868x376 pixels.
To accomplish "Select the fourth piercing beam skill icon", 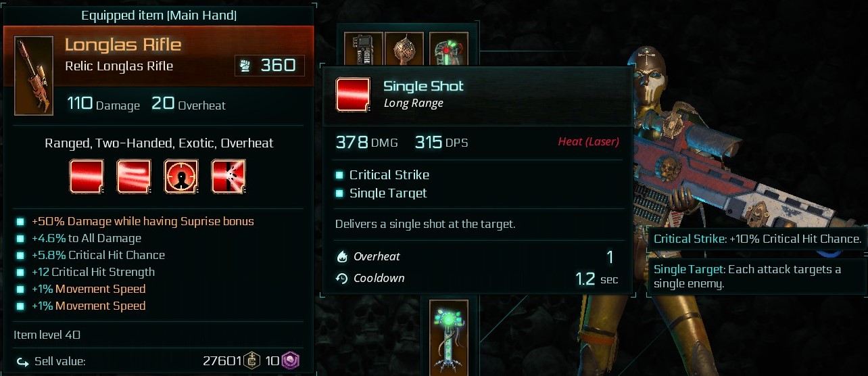I will pos(228,177).
